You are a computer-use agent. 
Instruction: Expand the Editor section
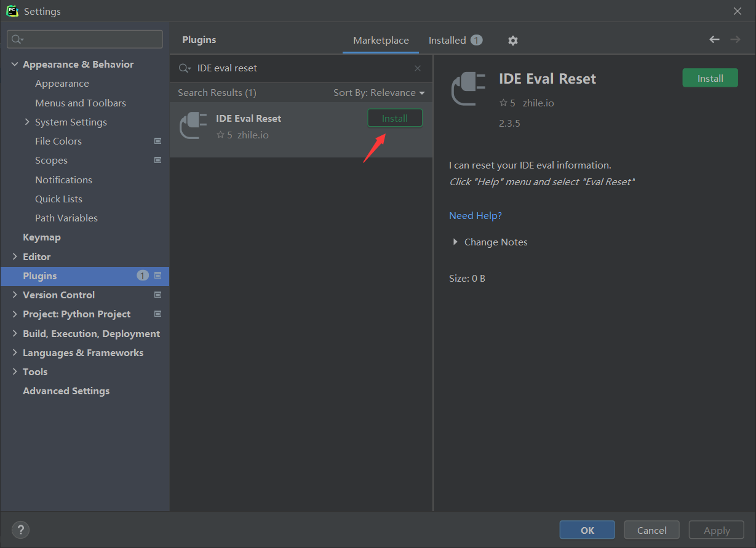15,257
